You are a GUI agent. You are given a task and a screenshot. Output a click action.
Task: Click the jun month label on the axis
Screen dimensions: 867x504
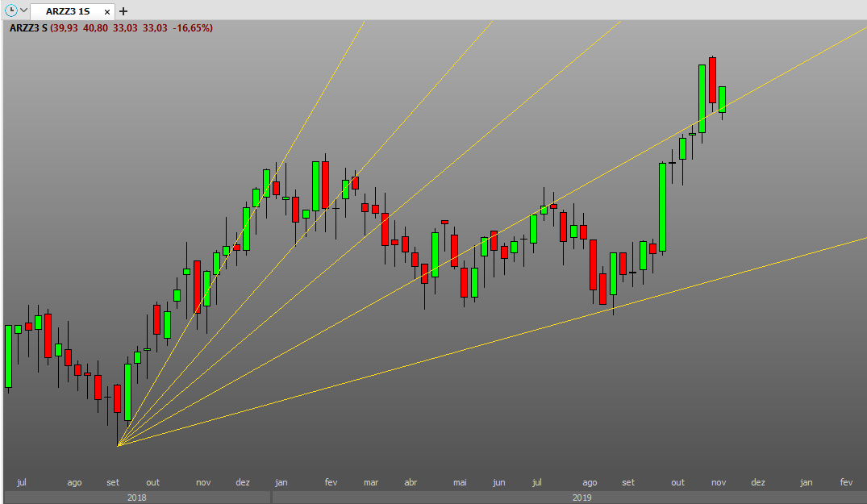click(498, 482)
